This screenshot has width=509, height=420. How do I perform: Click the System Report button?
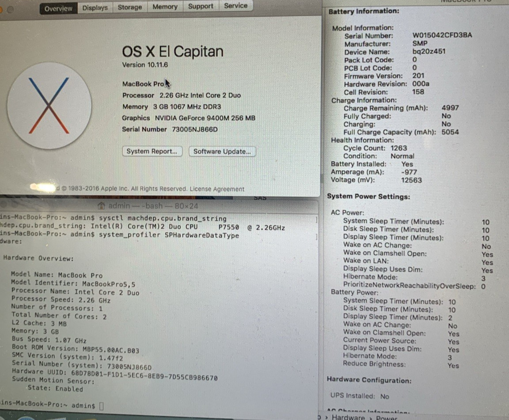pyautogui.click(x=152, y=151)
